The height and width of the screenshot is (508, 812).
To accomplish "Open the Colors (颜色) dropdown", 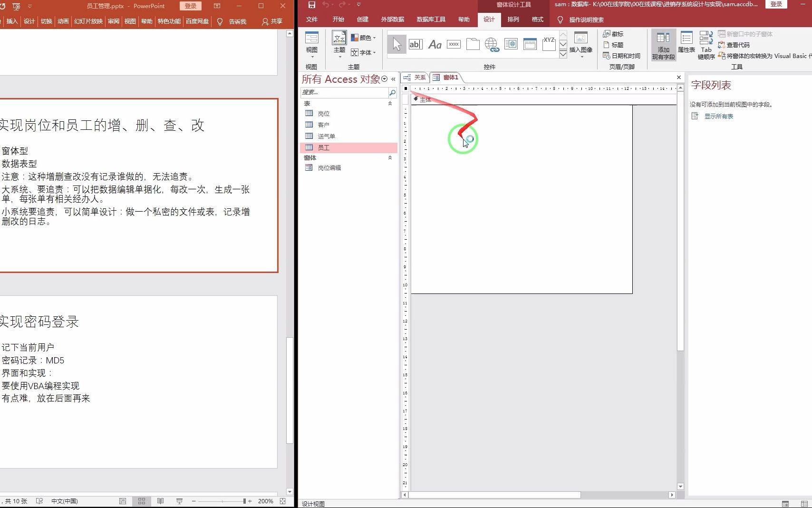I will click(x=363, y=38).
